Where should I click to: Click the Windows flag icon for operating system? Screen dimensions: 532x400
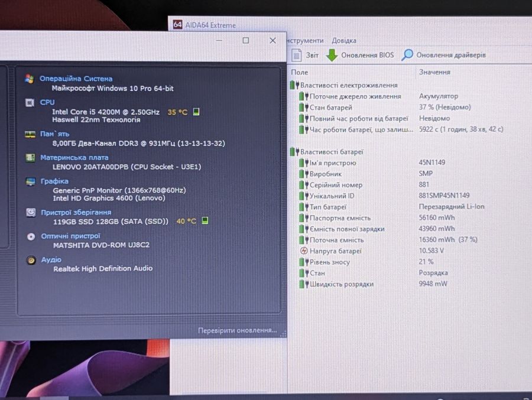tap(30, 79)
